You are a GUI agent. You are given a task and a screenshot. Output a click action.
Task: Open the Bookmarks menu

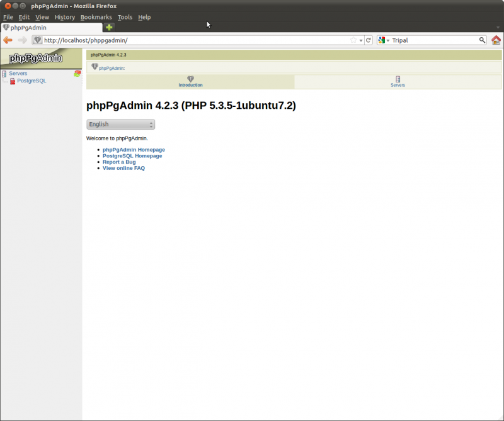point(96,18)
